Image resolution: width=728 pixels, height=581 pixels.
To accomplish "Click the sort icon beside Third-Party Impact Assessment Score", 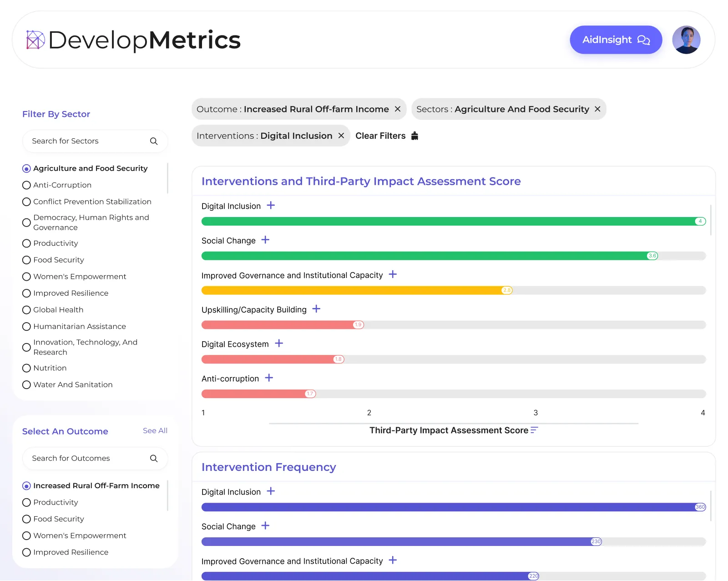I will [x=534, y=430].
